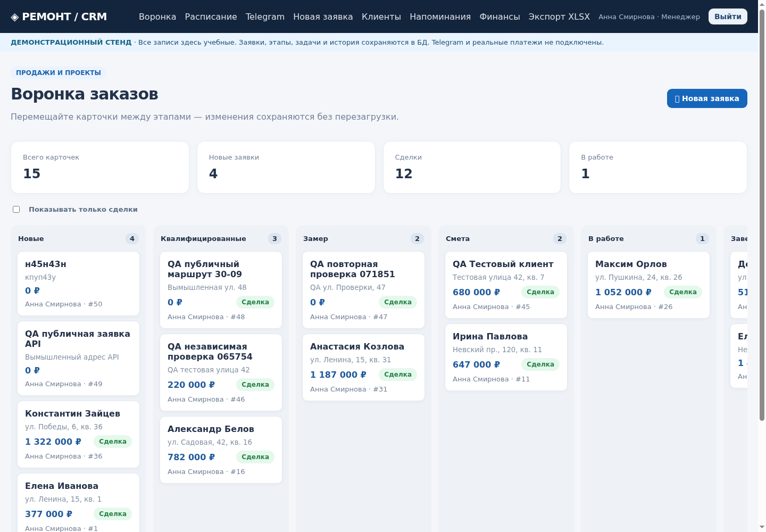Click the Замер column header
The height and width of the screenshot is (532, 766).
tap(315, 239)
